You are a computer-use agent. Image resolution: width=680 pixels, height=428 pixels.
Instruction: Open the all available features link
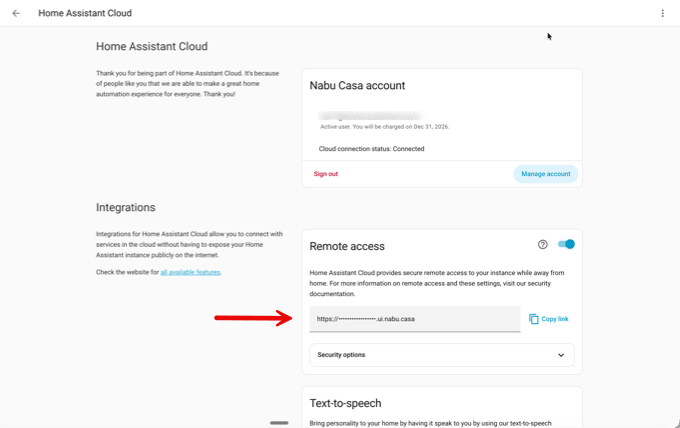tap(190, 272)
